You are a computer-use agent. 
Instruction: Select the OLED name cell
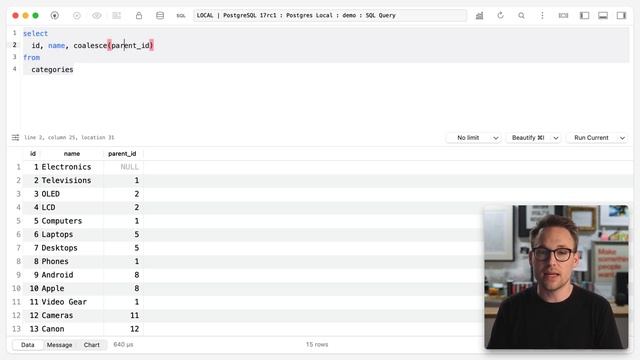click(71, 194)
